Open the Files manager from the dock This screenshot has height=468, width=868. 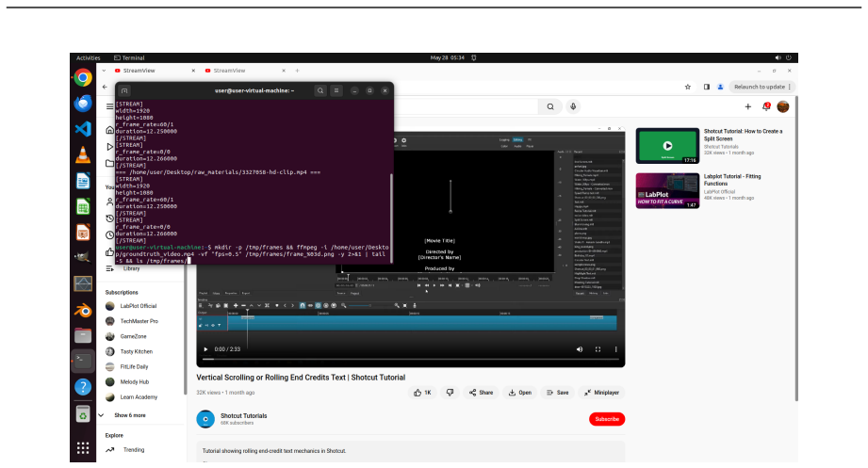pyautogui.click(x=83, y=335)
